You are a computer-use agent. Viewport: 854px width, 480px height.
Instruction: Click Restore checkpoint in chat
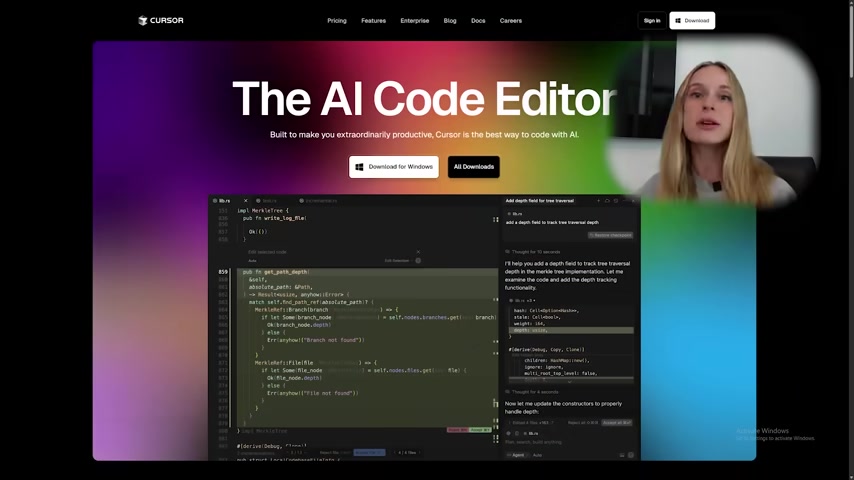coord(610,235)
